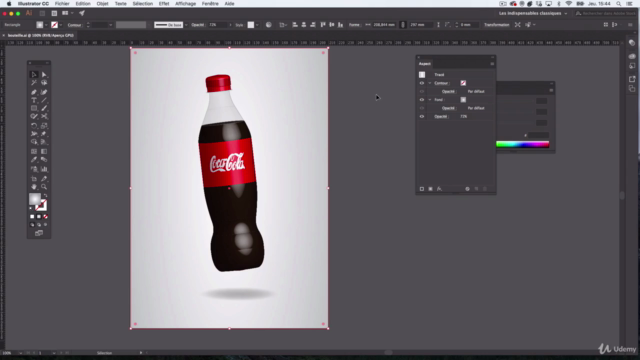This screenshot has height=360, width=640.
Task: Select the Curvature tool
Action: point(44,92)
